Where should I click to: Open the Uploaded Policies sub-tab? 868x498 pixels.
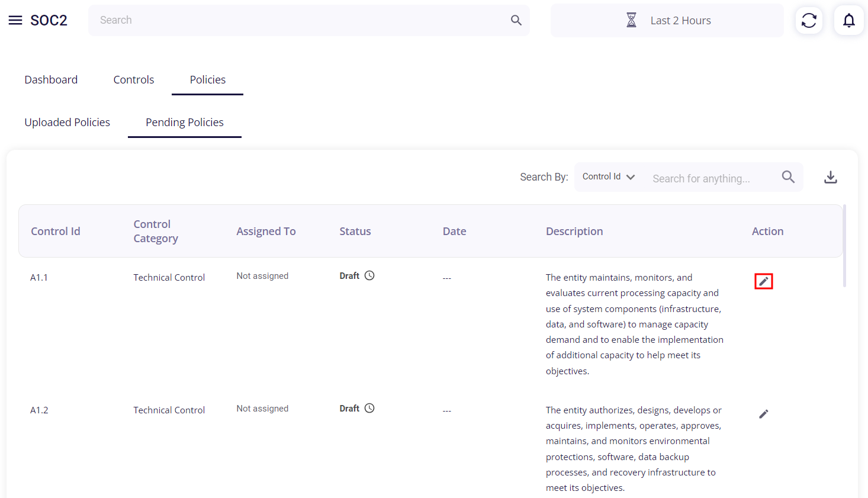(67, 122)
